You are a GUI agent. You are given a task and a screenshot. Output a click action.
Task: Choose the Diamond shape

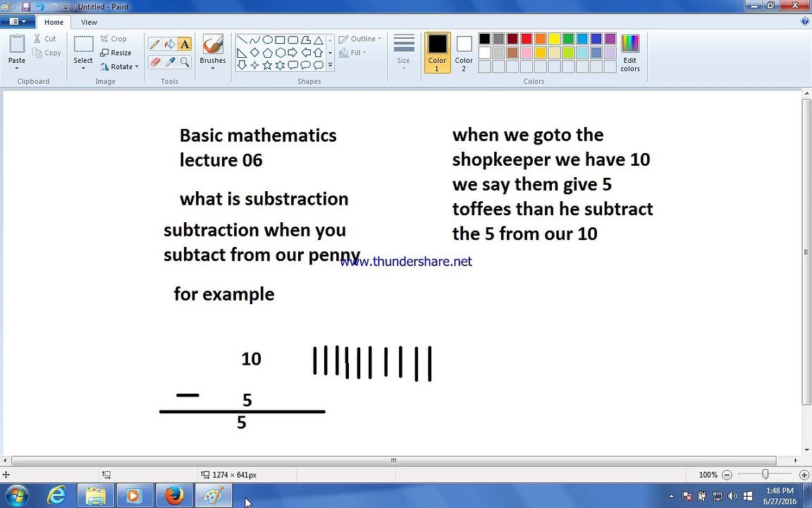254,52
